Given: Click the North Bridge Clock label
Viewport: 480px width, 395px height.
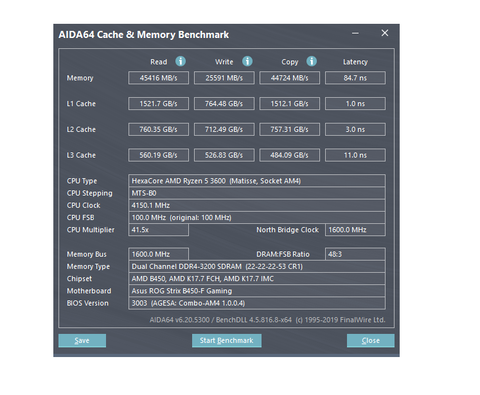Looking at the screenshot, I should click(287, 230).
